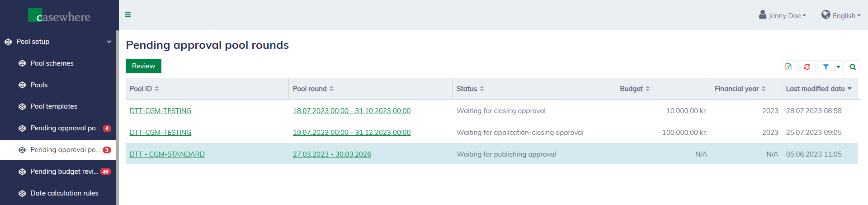Image resolution: width=868 pixels, height=205 pixels.
Task: Click the hamburger menu icon
Action: [x=128, y=15]
